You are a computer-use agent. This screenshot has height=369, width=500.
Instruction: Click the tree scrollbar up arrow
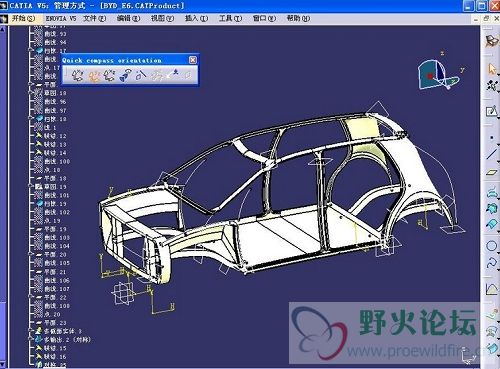click(x=2, y=29)
